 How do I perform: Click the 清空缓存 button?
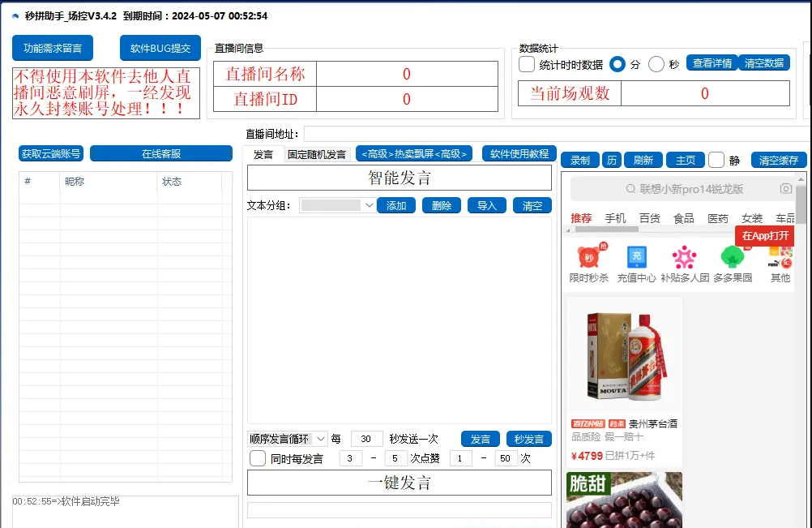(779, 161)
